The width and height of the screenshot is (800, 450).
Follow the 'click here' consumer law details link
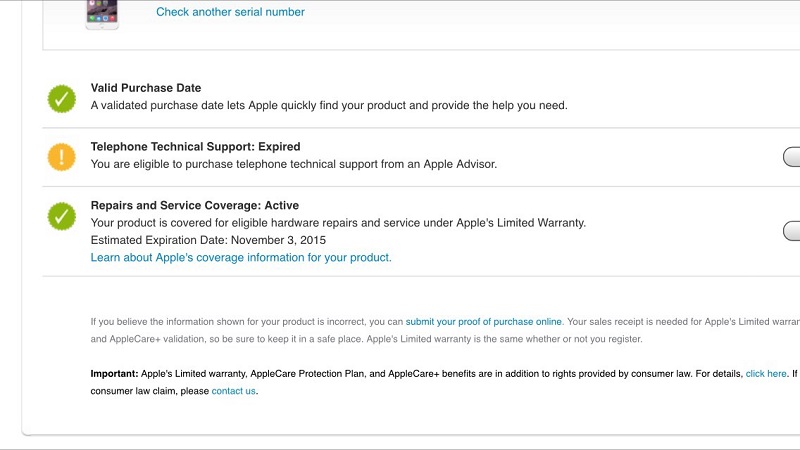pos(766,373)
